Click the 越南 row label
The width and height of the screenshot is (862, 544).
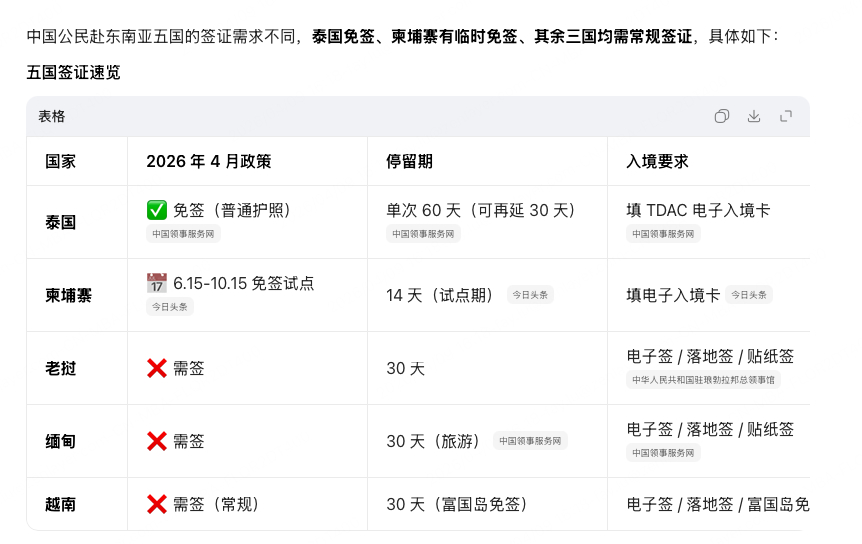coord(60,504)
